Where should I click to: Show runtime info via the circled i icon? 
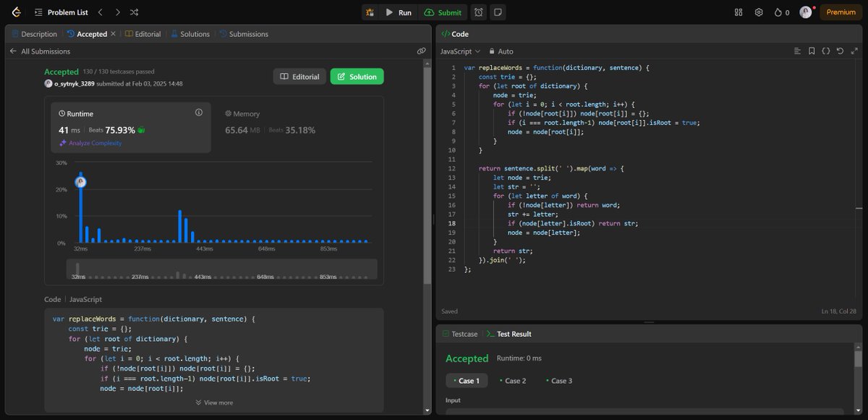pos(198,113)
